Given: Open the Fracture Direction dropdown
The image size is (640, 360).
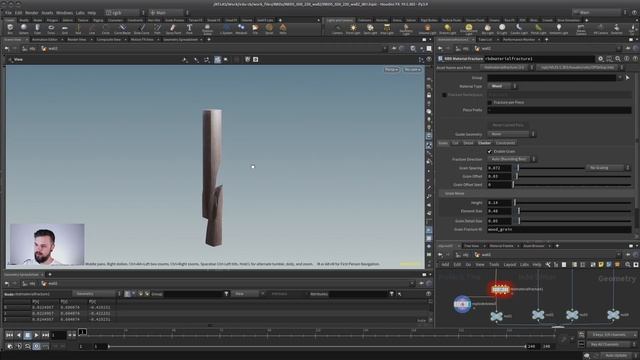Looking at the screenshot, I should pyautogui.click(x=512, y=159).
